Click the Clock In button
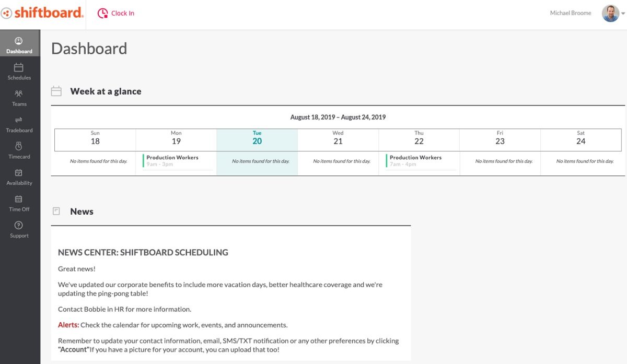 [x=115, y=13]
